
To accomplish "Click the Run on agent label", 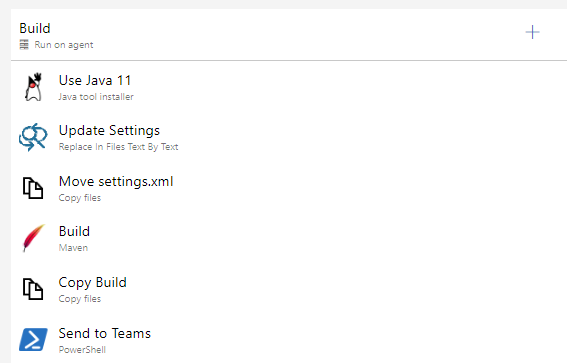I will [64, 45].
